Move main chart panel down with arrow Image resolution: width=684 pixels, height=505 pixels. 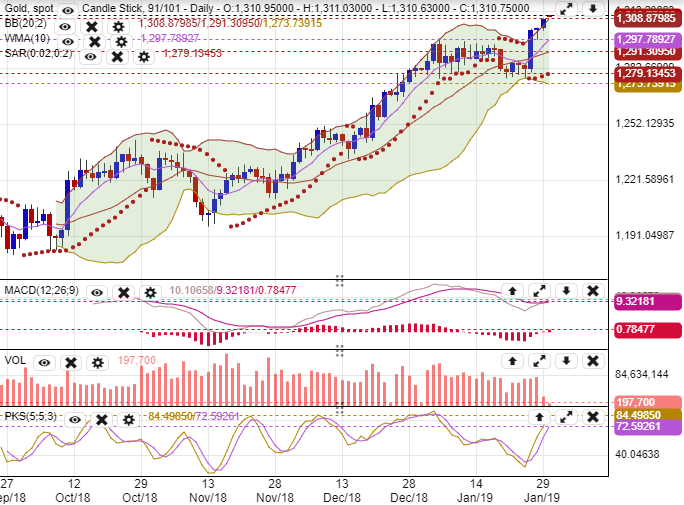pyautogui.click(x=592, y=9)
